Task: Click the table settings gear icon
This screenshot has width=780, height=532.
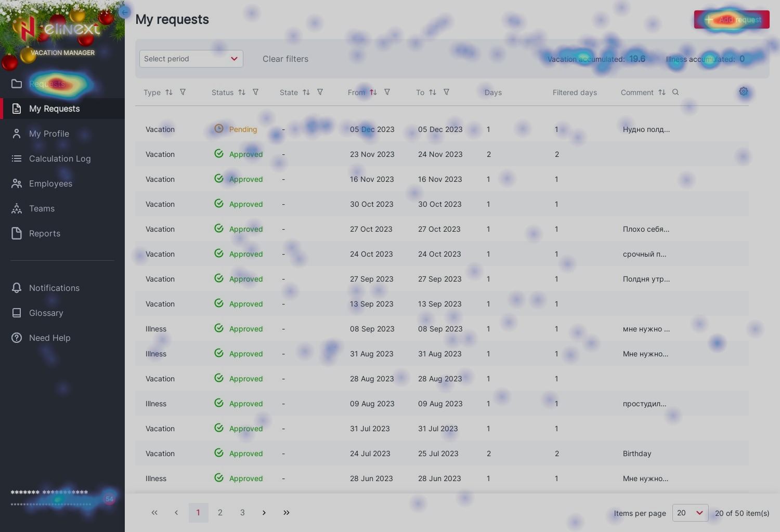Action: 744,91
